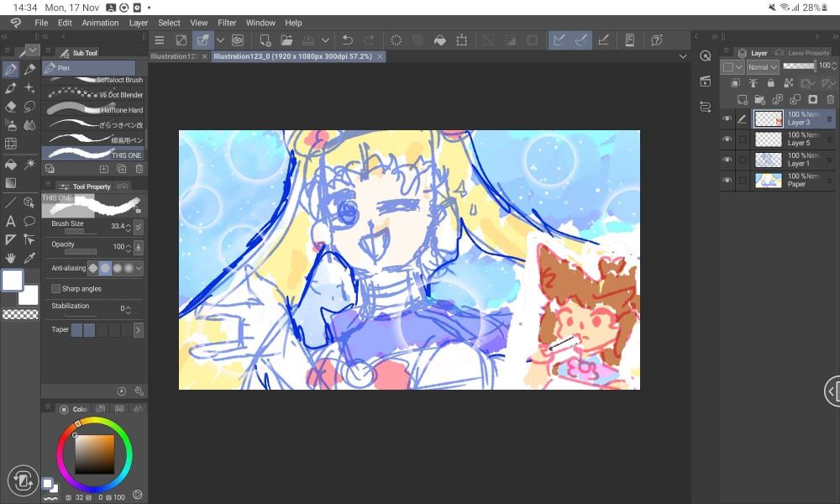Click the Undo arrow in command bar

pos(347,40)
